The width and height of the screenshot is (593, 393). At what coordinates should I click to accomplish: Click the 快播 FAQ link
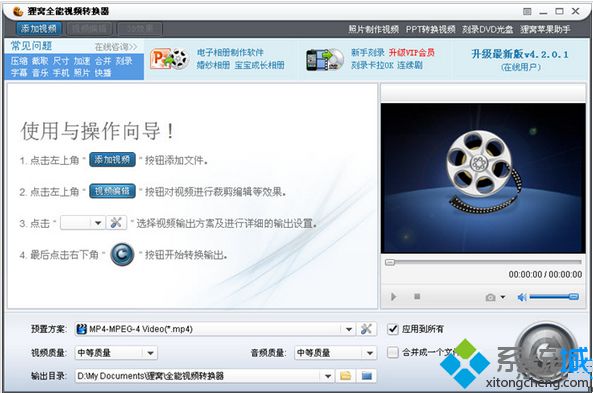(x=103, y=72)
